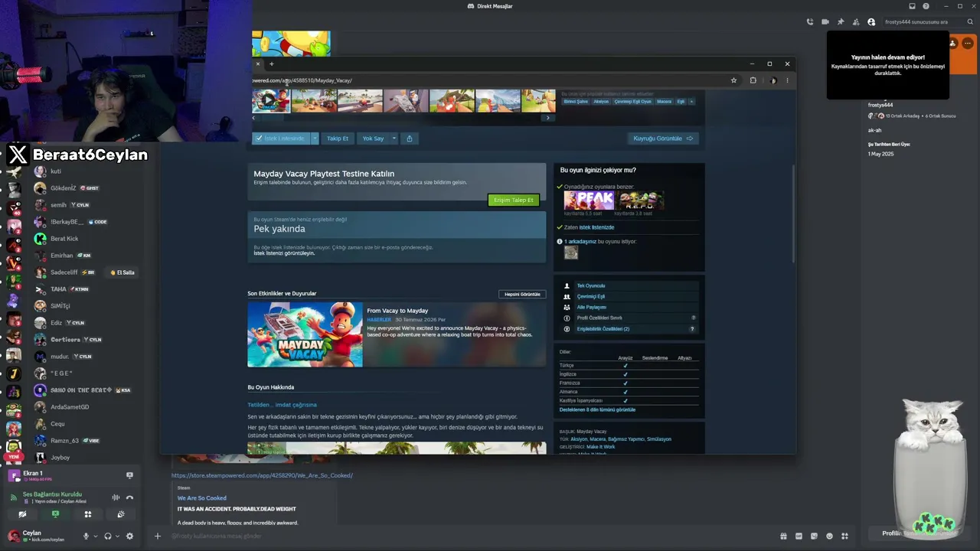Show all 8 supported languages
This screenshot has height=551, width=980.
pyautogui.click(x=597, y=409)
